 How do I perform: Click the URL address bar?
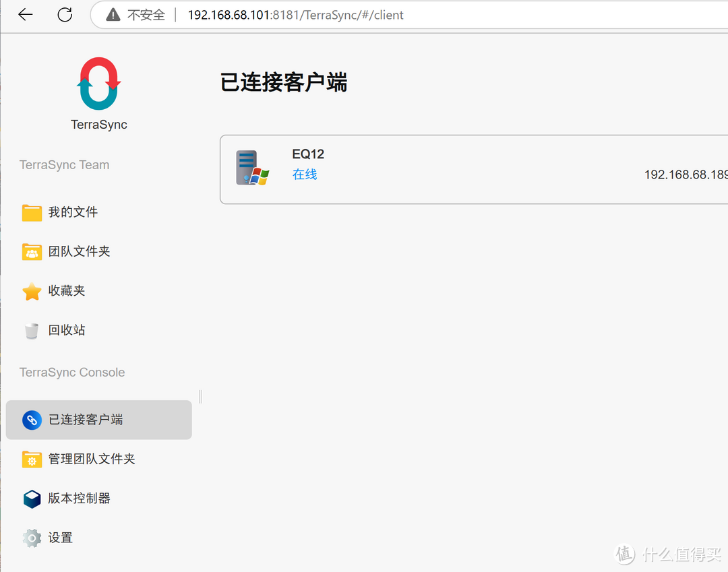411,15
